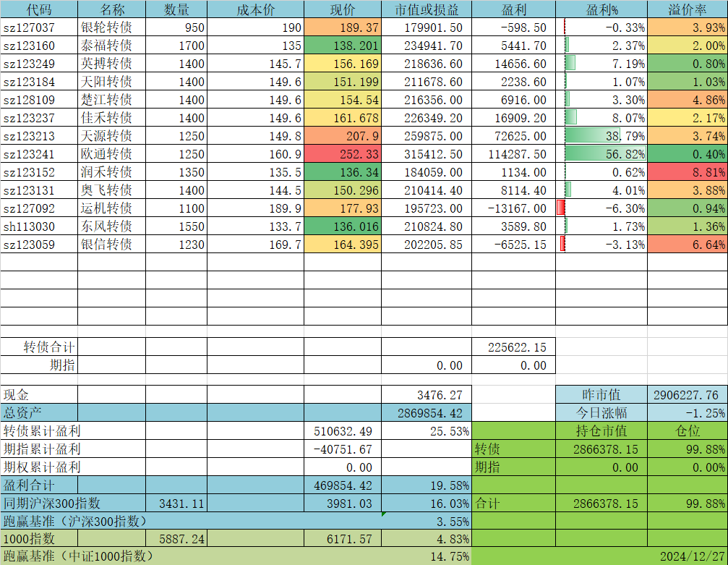This screenshot has width=728, height=565.
Task: Select the 名称 column header cell
Action: pos(112,9)
